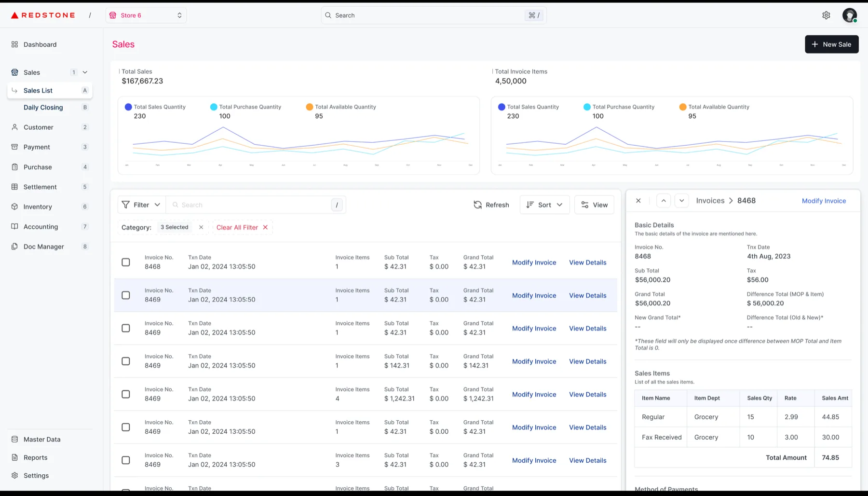Image resolution: width=868 pixels, height=496 pixels.
Task: Go to previous invoice with up chevron
Action: [x=664, y=201]
